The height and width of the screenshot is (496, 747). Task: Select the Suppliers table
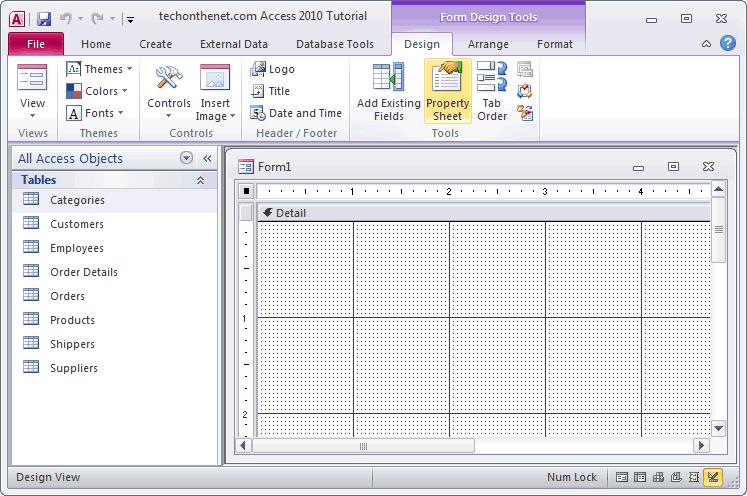point(114,368)
